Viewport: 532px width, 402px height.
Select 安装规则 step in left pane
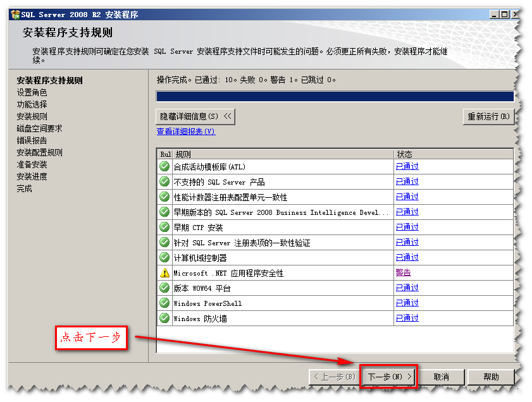32,116
